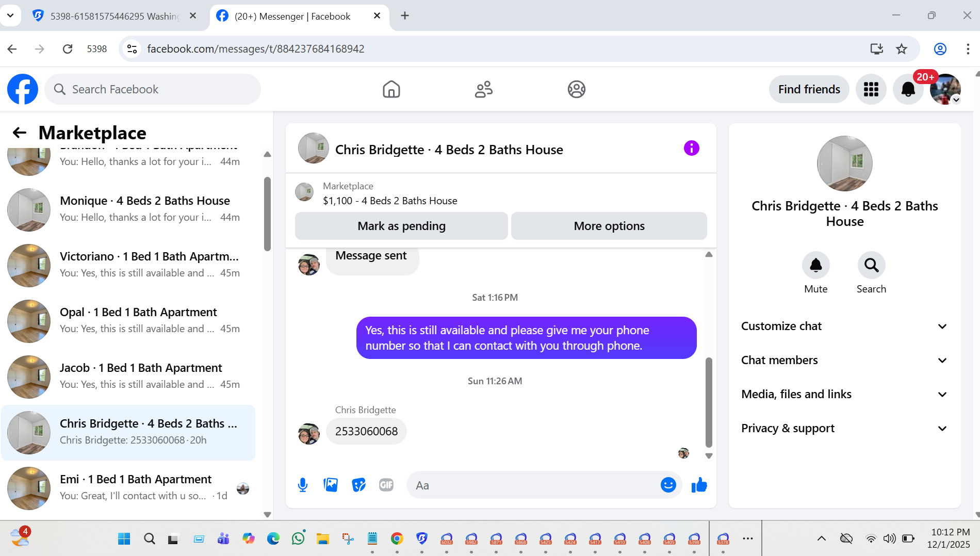The width and height of the screenshot is (980, 556).
Task: Expand the Customize chat section
Action: pos(845,326)
